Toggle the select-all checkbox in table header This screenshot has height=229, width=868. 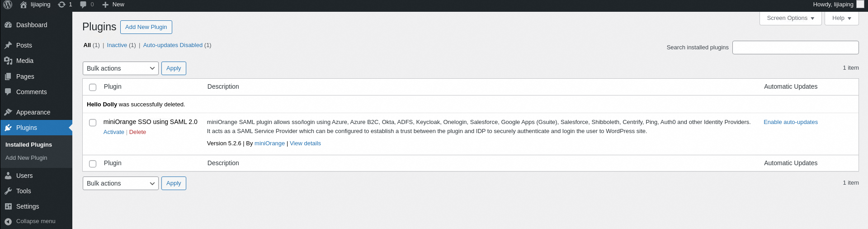pyautogui.click(x=93, y=87)
